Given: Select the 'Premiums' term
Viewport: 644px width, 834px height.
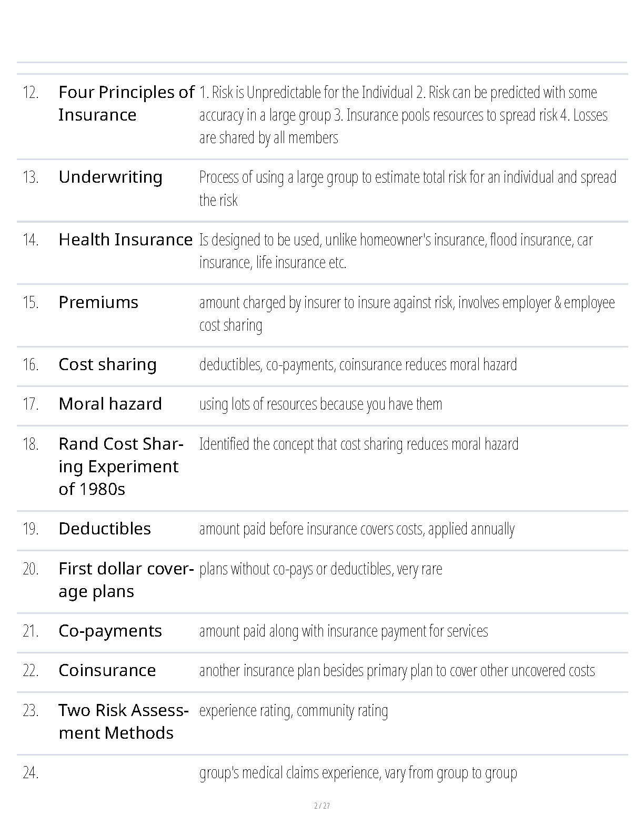Looking at the screenshot, I should pos(98,302).
